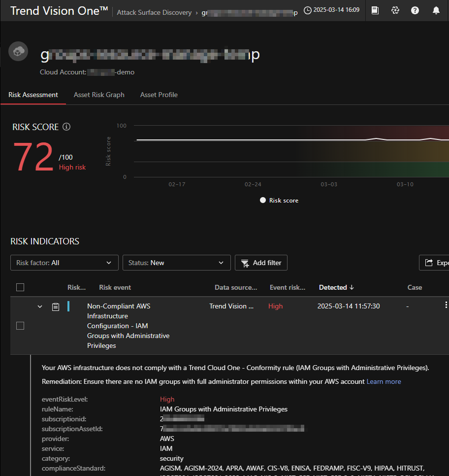Image resolution: width=449 pixels, height=476 pixels.
Task: Check the box for the IAM Groups risk event
Action: [x=20, y=326]
